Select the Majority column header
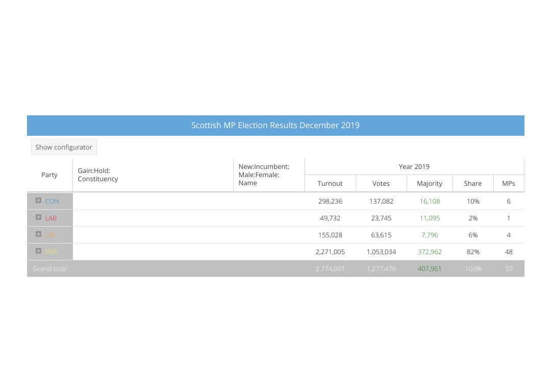Viewport: 551px width, 392px height. pyautogui.click(x=430, y=184)
